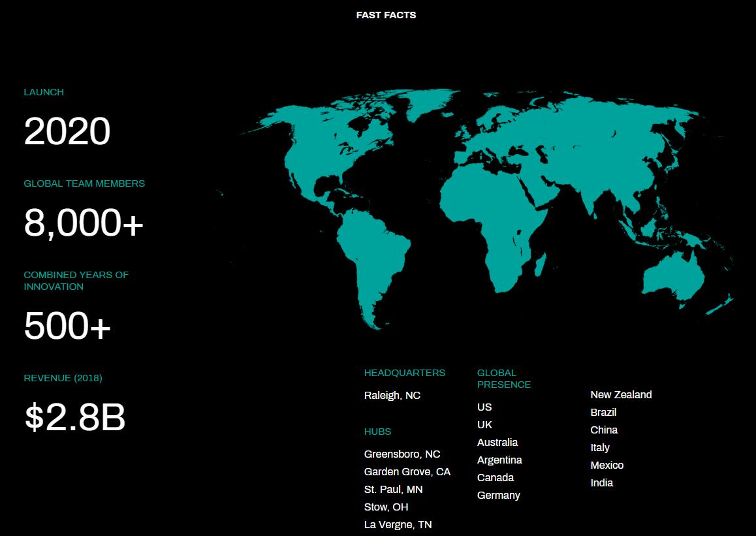Click the $2.8B revenue figure
756x536 pixels.
(x=75, y=418)
